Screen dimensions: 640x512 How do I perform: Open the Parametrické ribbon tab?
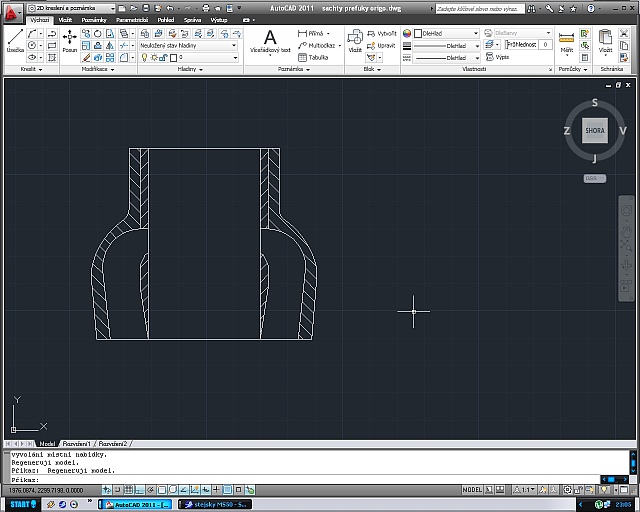pos(132,20)
